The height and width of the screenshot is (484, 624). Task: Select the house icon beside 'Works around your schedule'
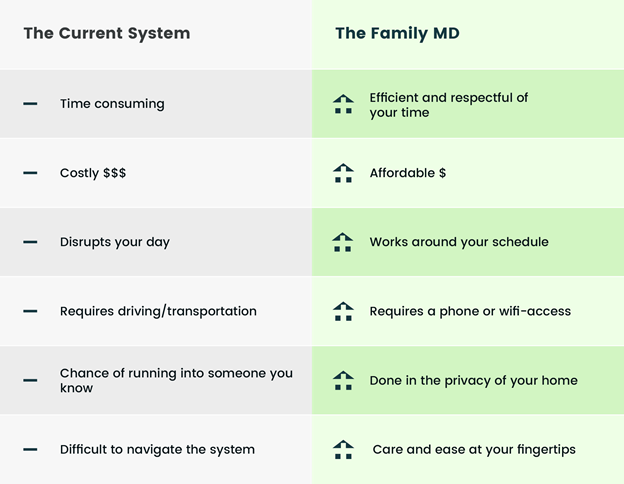(343, 242)
